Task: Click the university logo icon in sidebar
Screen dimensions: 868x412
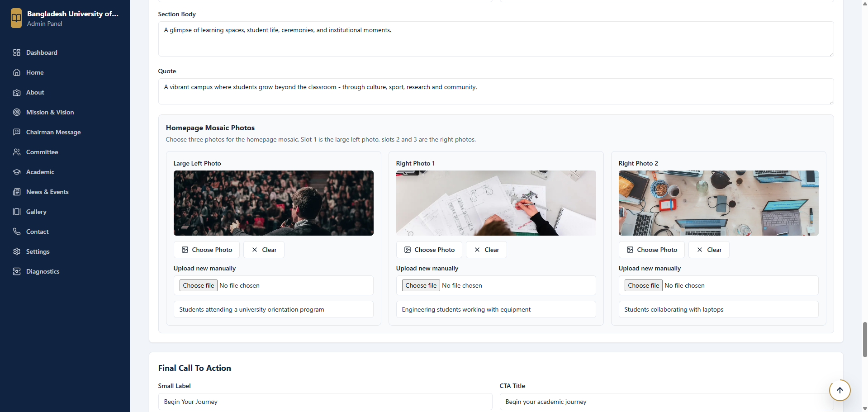Action: (16, 18)
